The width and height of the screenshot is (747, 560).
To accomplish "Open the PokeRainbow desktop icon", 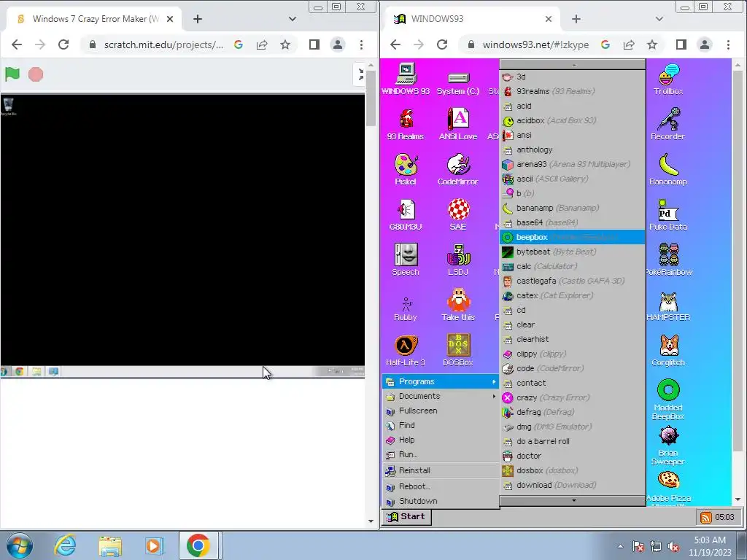I will [x=668, y=260].
